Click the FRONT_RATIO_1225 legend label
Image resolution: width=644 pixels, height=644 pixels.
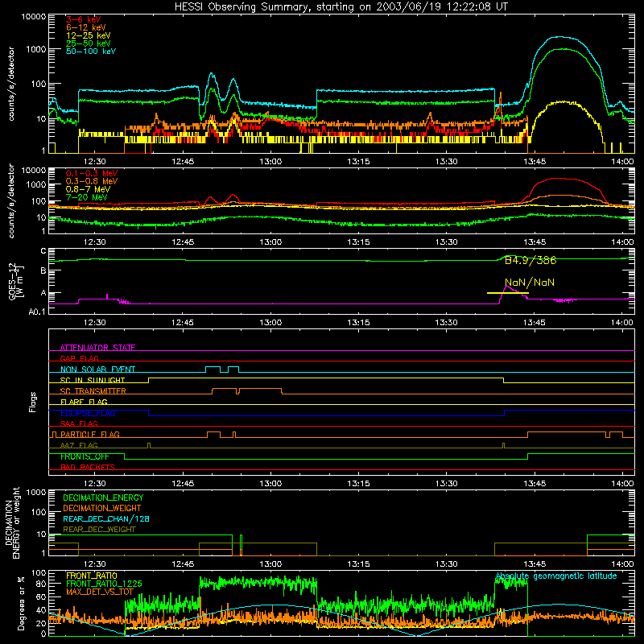pos(104,584)
